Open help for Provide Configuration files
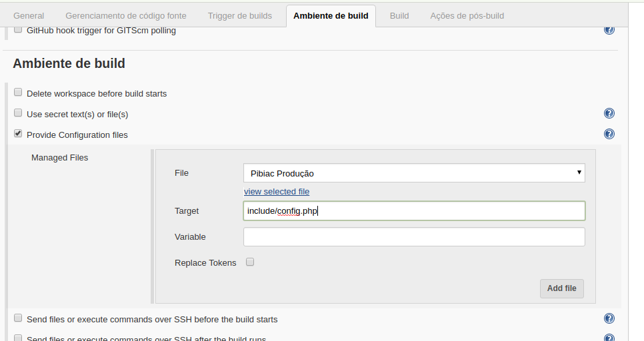This screenshot has height=341, width=644. pyautogui.click(x=609, y=134)
